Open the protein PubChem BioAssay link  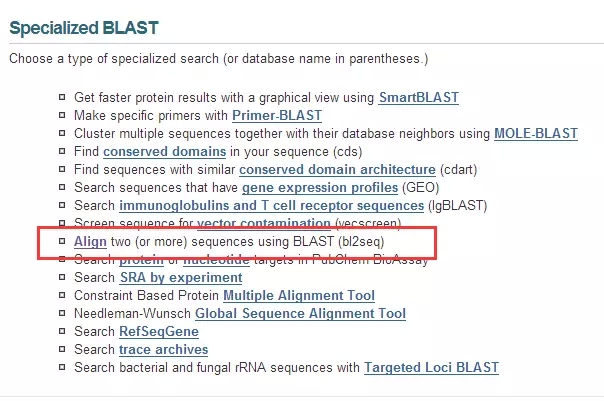(141, 260)
